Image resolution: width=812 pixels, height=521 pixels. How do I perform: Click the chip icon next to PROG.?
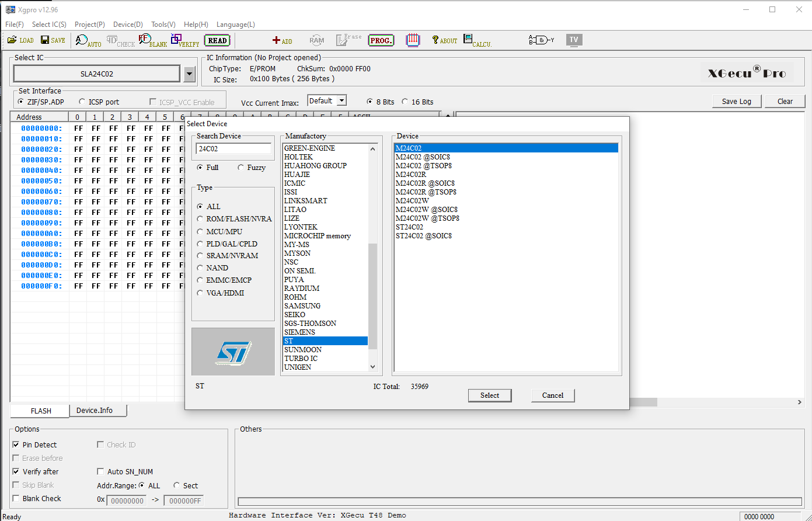[x=413, y=40]
